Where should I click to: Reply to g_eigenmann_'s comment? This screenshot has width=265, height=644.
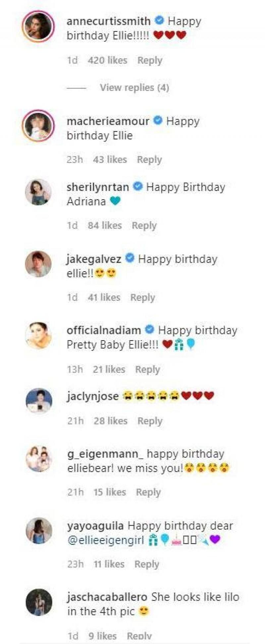[x=148, y=492]
